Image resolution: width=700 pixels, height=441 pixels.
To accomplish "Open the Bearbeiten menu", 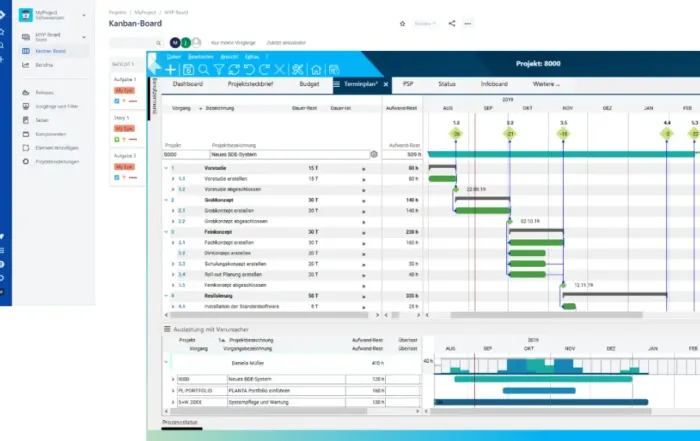I will point(200,57).
